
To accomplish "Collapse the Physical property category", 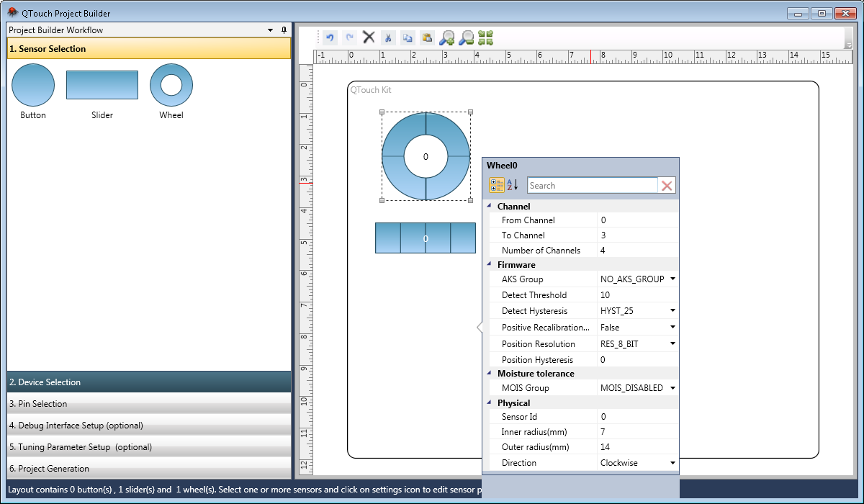I will tap(490, 402).
